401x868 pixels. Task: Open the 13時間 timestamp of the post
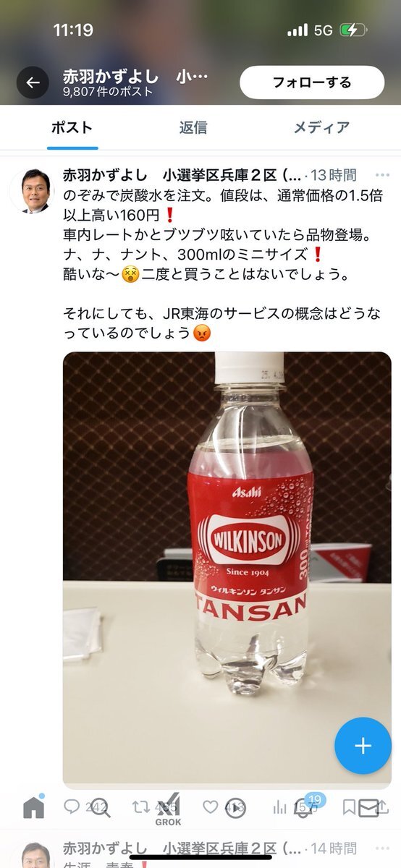pyautogui.click(x=333, y=175)
